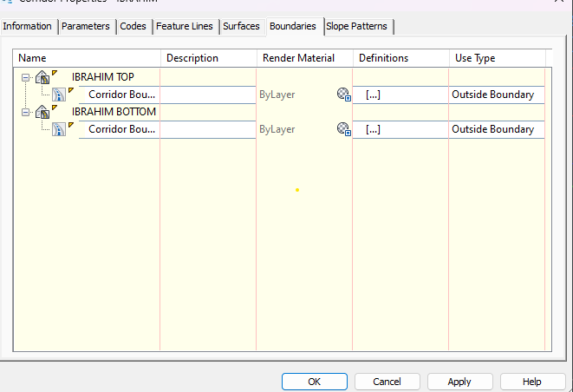Click the IBRAHIM BOTTOM surface icon
The width and height of the screenshot is (573, 392).
tap(42, 112)
